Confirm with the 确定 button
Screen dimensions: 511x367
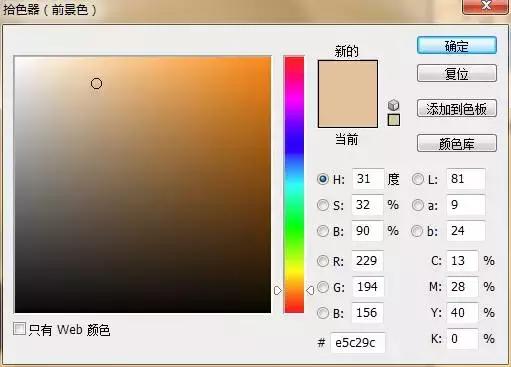coord(457,46)
